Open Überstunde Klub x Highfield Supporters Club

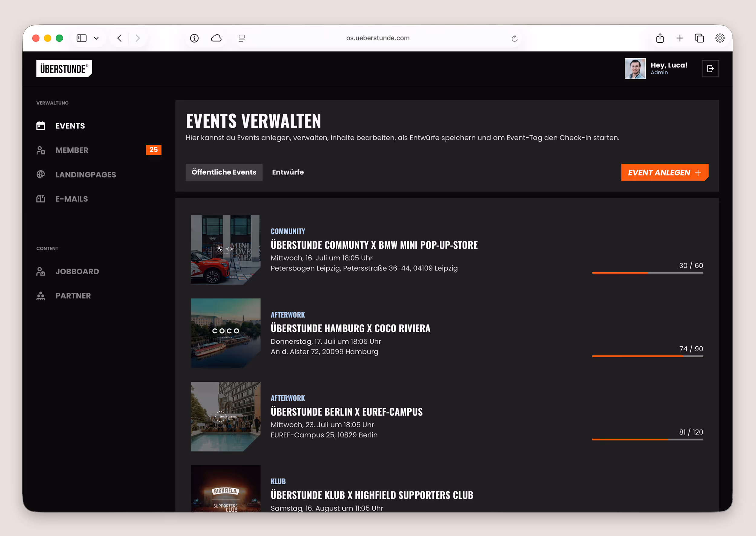[x=372, y=495]
